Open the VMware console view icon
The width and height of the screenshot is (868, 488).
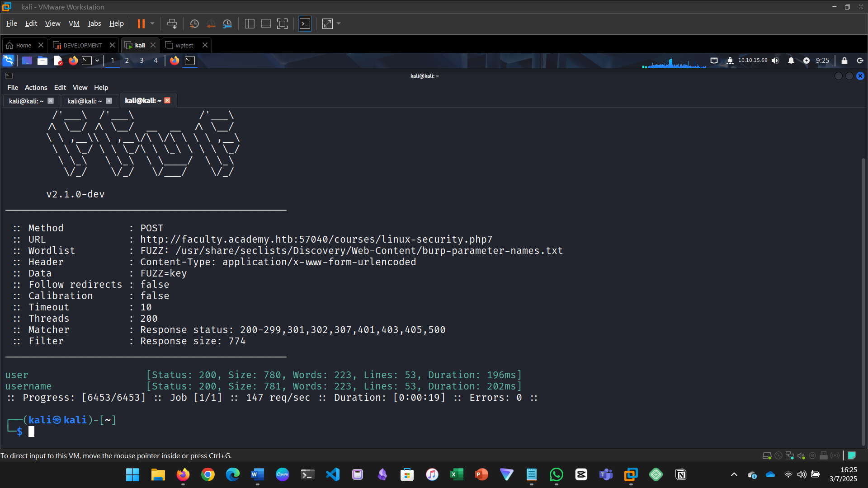tap(305, 23)
